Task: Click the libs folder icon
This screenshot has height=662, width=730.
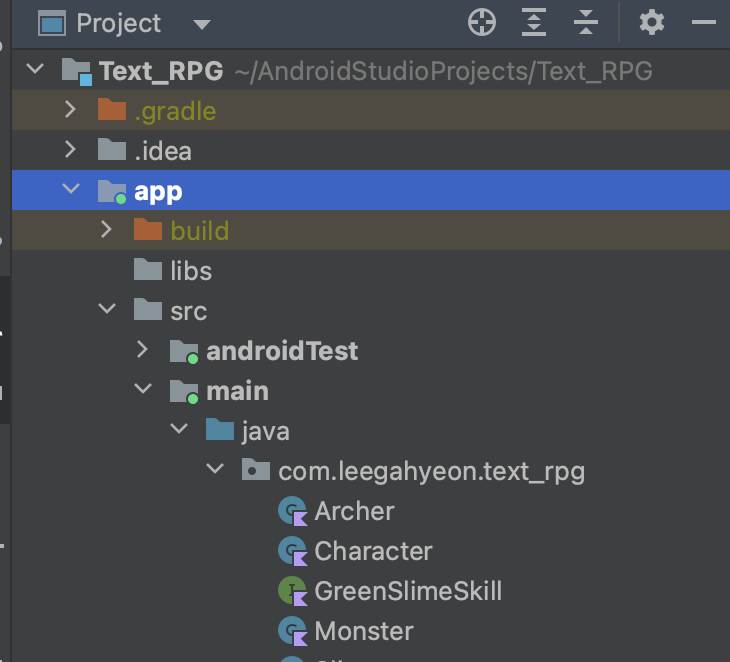Action: (x=148, y=270)
